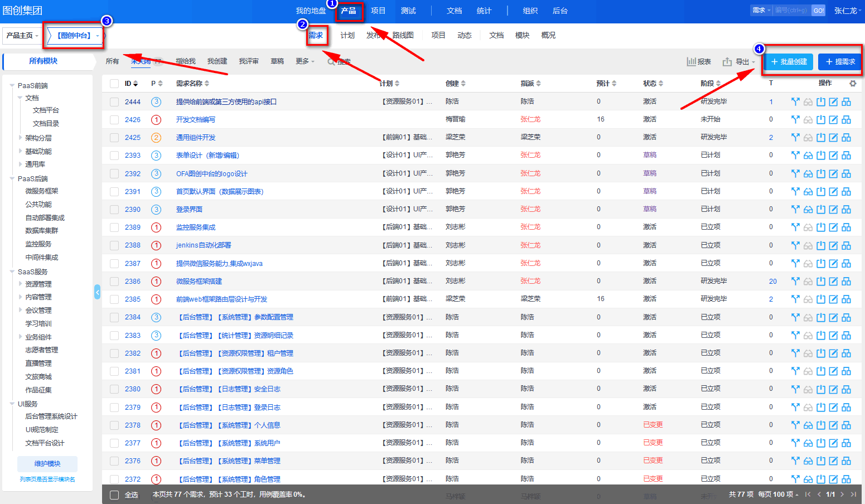Click the change icon for story 2444

[795, 101]
